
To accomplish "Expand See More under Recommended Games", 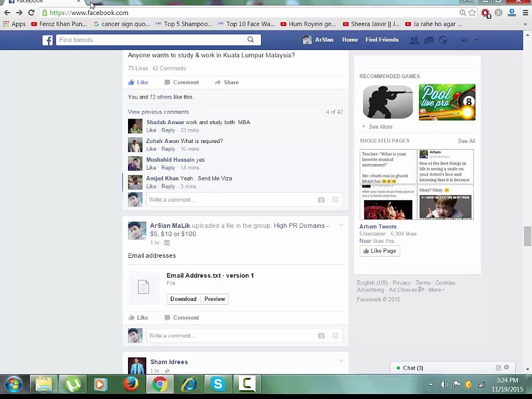I will tap(377, 127).
